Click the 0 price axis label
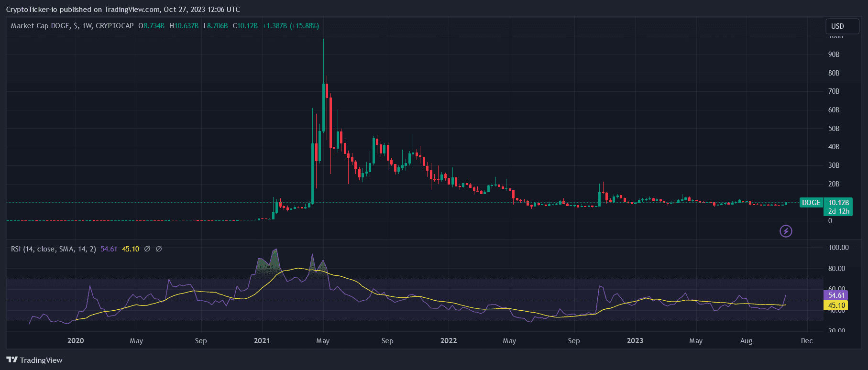 click(830, 221)
